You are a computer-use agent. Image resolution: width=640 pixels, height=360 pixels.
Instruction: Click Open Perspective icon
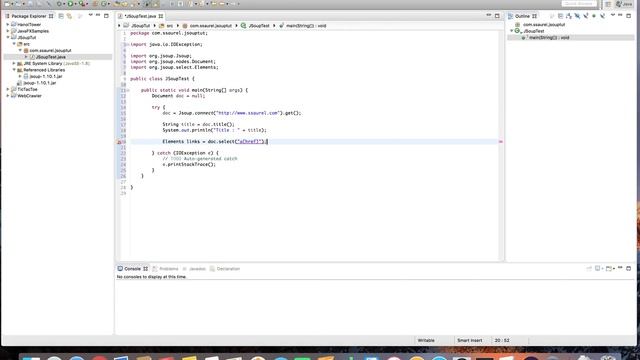point(608,4)
